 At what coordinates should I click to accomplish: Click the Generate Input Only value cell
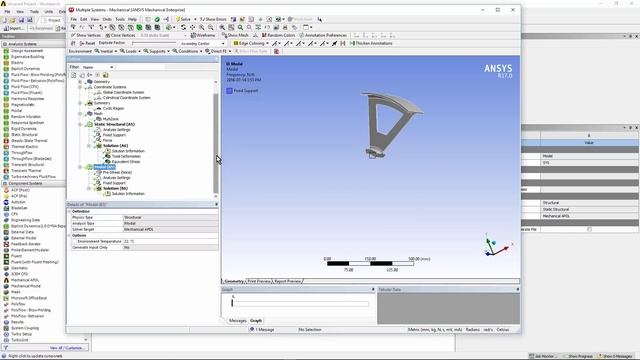coord(170,247)
